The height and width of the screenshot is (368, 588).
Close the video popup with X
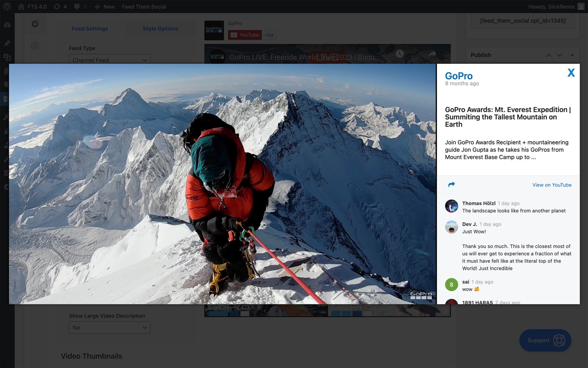(571, 73)
